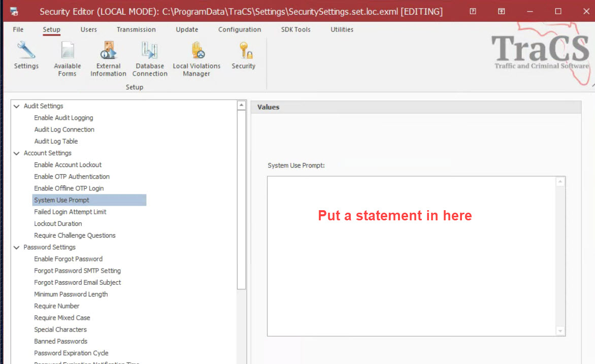Click the settings tree vertical scrollbar
Image resolution: width=595 pixels, height=364 pixels.
click(242, 203)
